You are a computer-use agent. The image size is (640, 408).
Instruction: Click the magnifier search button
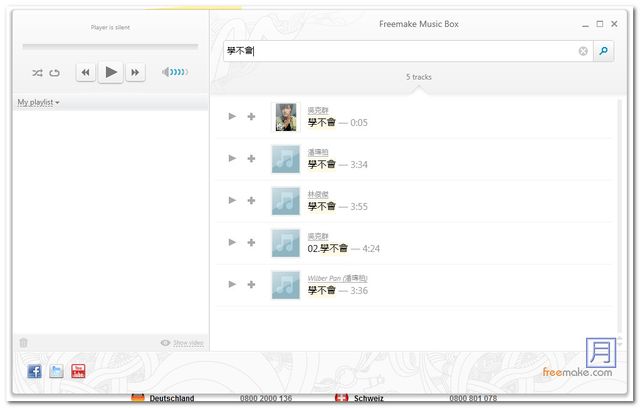604,51
